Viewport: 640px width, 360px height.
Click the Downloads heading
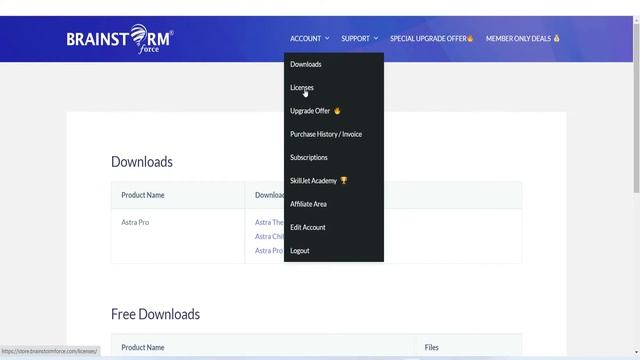(x=142, y=162)
